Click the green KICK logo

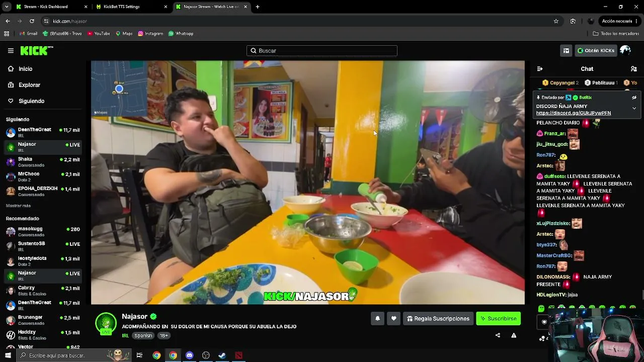[36, 50]
